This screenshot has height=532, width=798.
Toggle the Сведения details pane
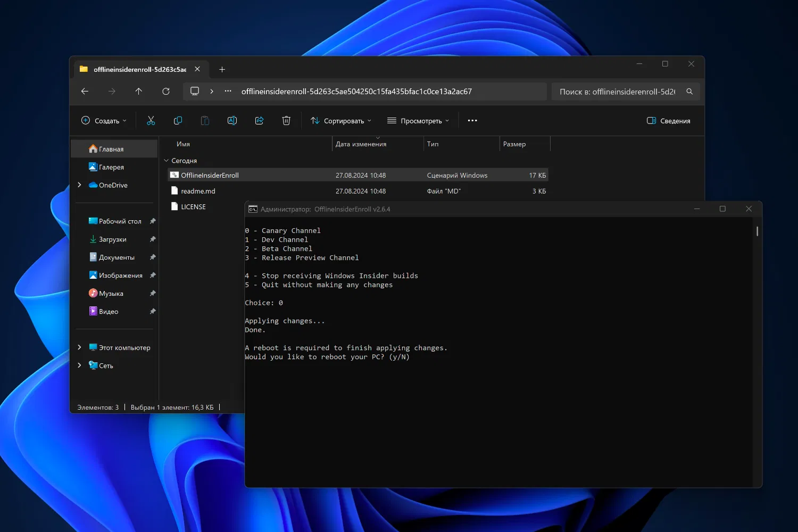coord(669,121)
